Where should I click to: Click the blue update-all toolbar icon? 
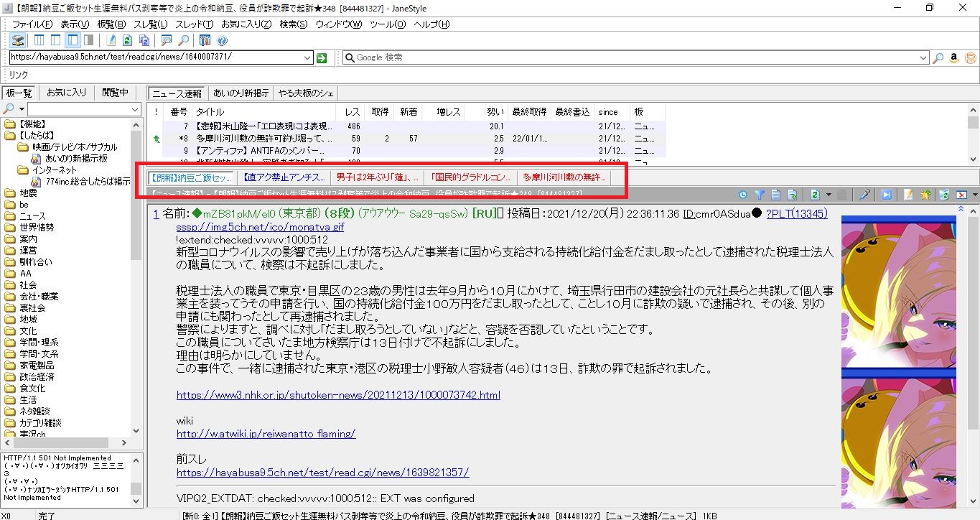pyautogui.click(x=144, y=40)
